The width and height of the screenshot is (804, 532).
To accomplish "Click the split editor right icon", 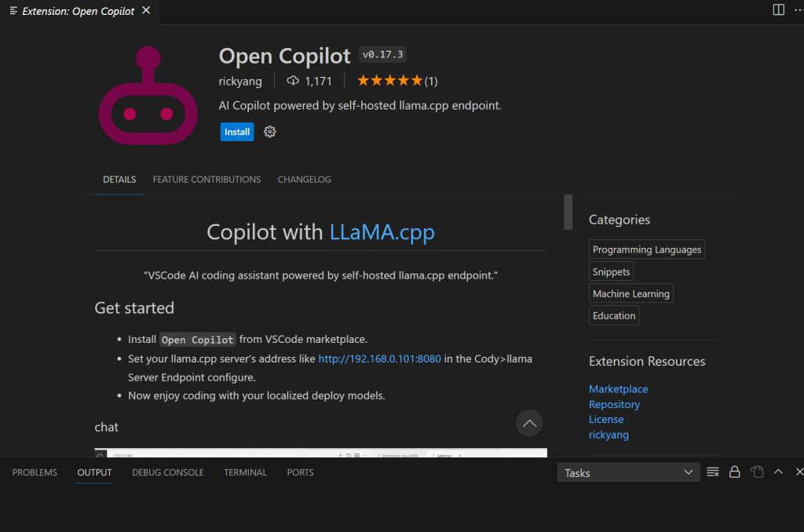I will (778, 9).
